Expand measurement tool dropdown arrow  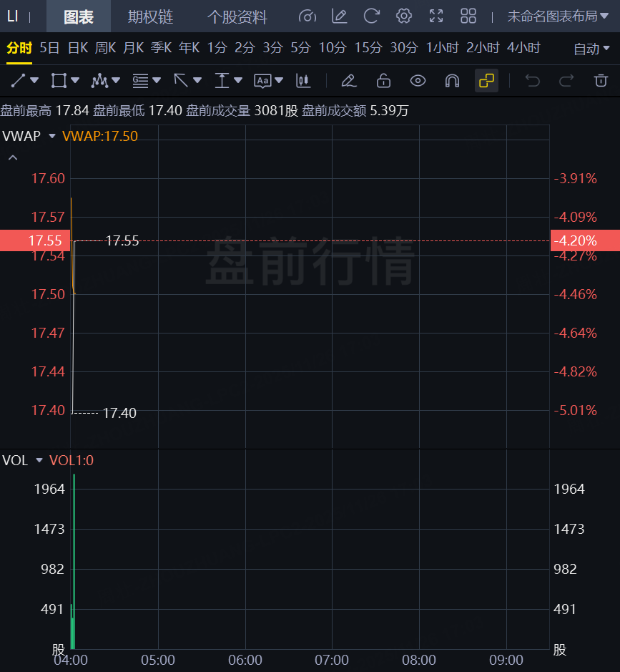239,80
